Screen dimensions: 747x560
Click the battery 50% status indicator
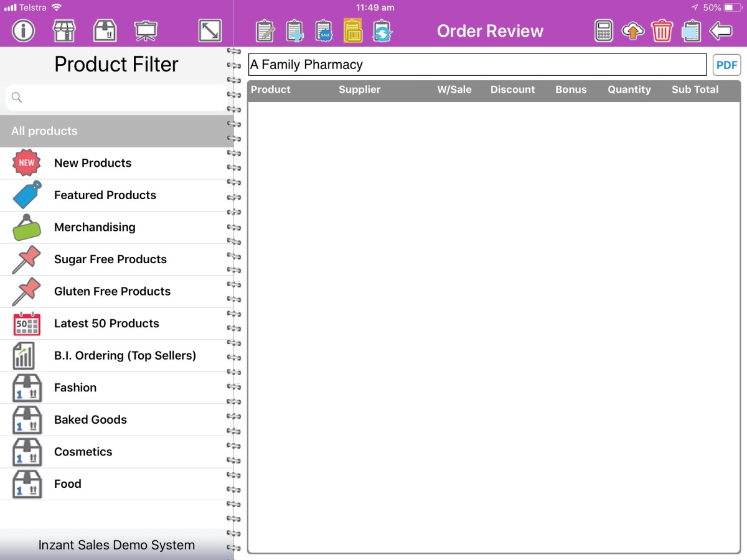click(722, 7)
